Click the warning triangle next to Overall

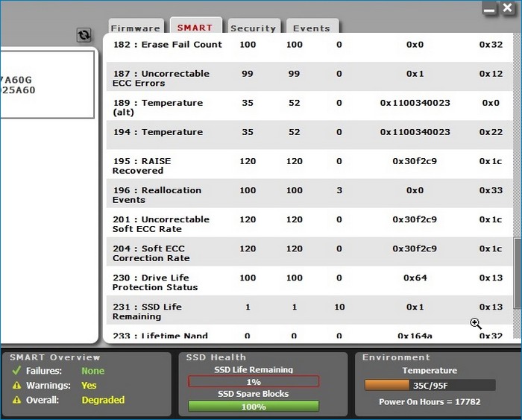(16, 400)
